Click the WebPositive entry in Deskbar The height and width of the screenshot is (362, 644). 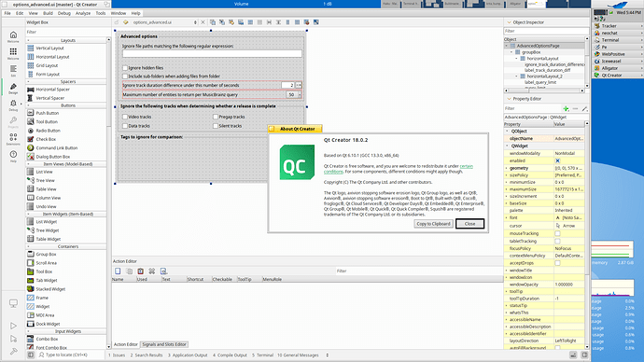(617, 54)
